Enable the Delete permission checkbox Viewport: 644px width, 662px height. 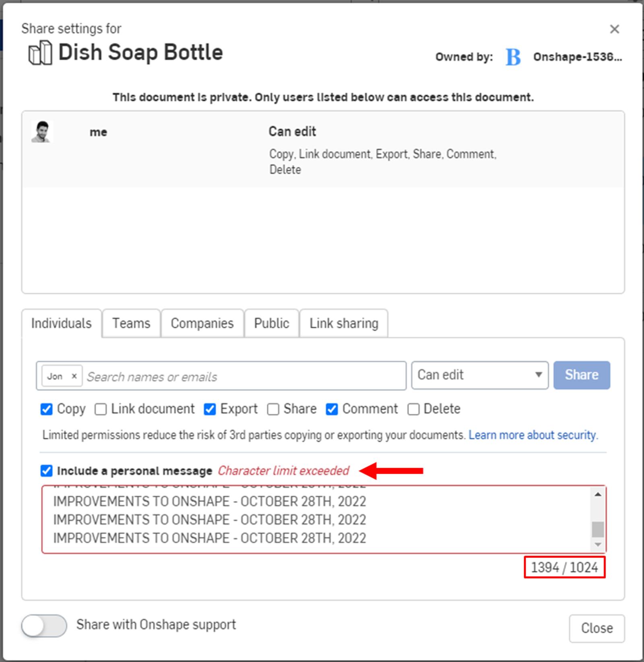click(x=413, y=409)
